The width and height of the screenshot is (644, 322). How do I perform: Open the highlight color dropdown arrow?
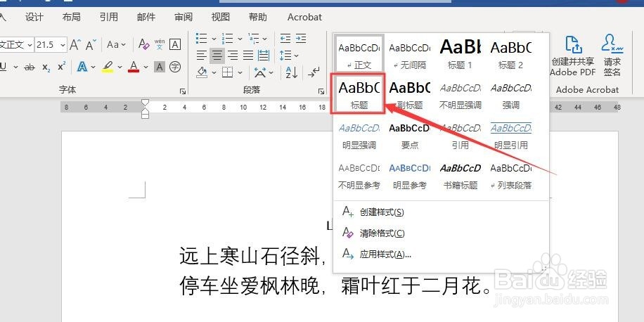[x=120, y=67]
